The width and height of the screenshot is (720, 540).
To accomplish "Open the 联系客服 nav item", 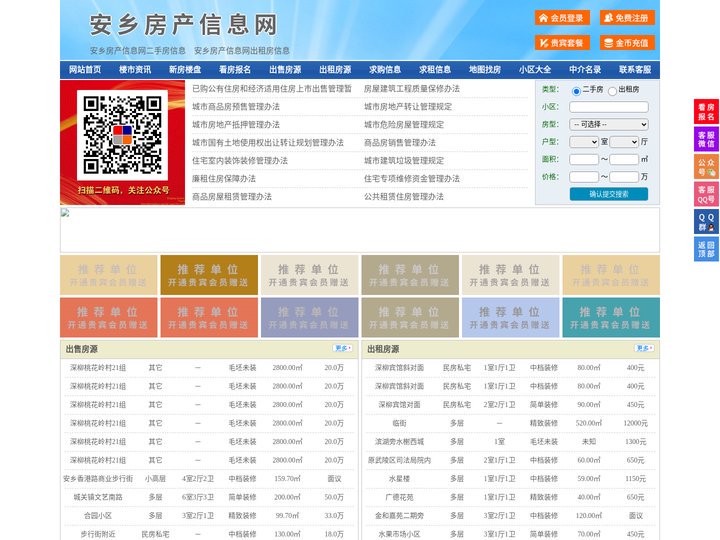I will point(636,70).
